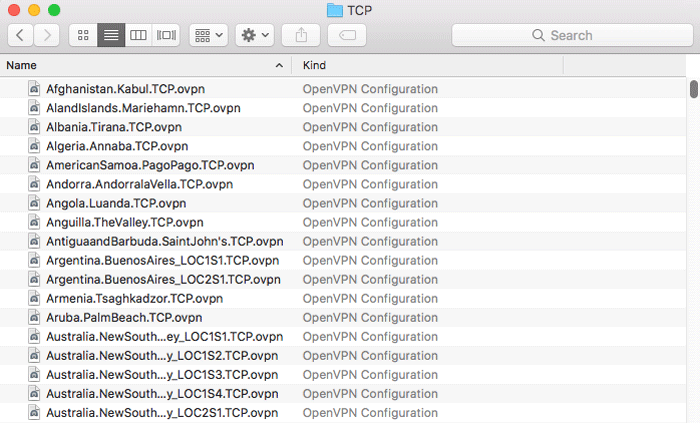Click the file icon beside Afghanistan.Kabul.TCP.ovpn

point(34,89)
